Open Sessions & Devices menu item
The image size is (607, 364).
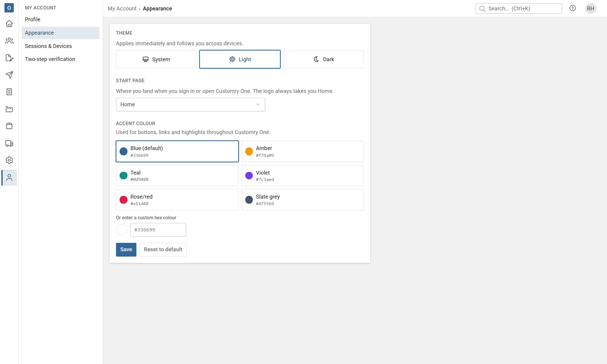pos(60,46)
